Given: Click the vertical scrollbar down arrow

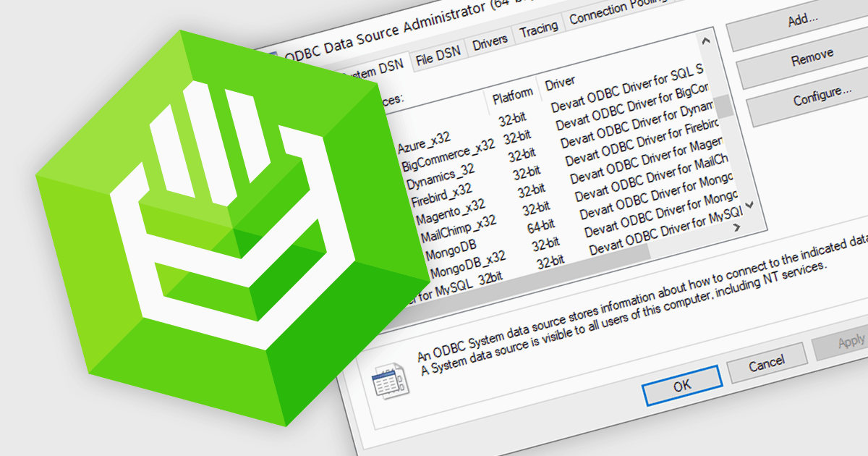Looking at the screenshot, I should (749, 206).
